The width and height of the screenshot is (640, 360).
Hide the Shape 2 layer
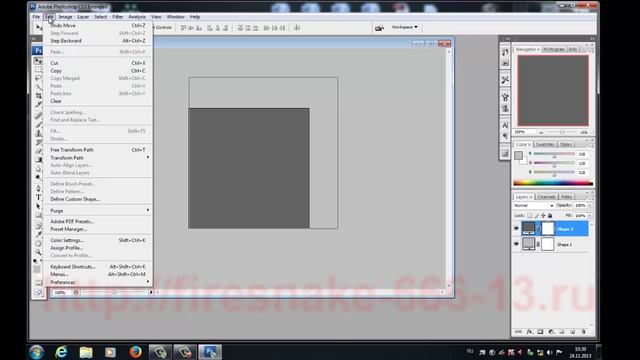(516, 229)
